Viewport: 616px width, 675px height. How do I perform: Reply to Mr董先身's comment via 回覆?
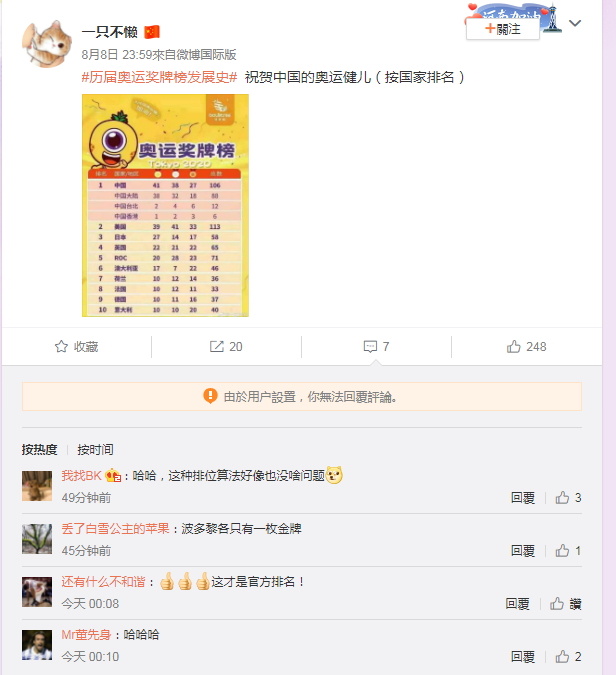click(x=523, y=656)
